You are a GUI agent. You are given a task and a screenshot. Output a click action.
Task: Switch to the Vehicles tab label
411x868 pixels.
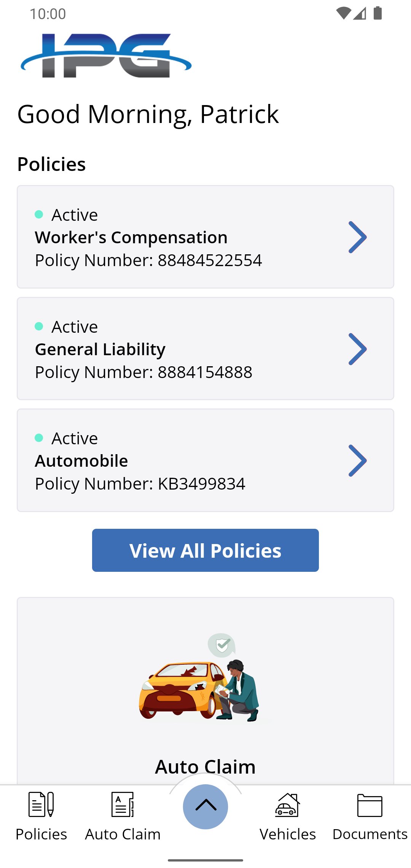click(x=288, y=834)
